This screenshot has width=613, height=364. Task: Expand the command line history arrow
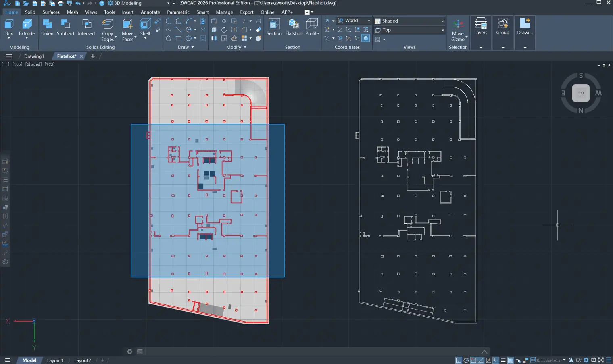pyautogui.click(x=484, y=352)
